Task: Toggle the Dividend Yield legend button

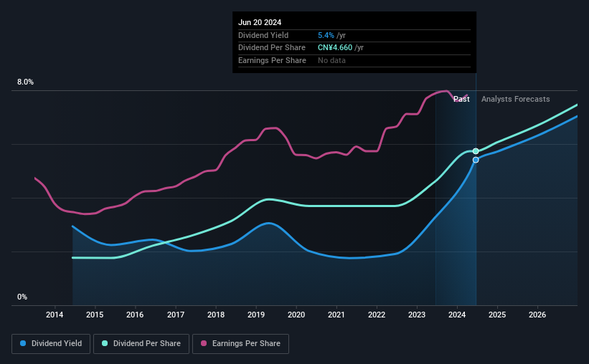Action: click(51, 344)
